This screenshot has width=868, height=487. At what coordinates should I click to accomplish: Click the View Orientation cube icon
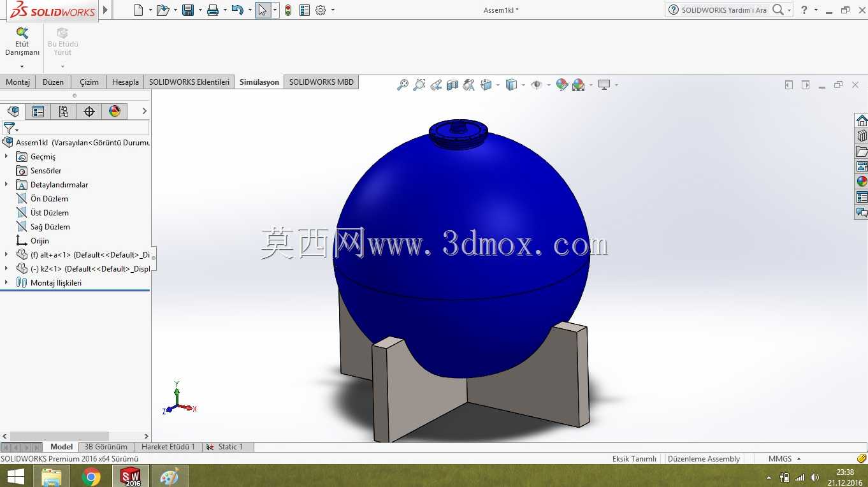[486, 85]
